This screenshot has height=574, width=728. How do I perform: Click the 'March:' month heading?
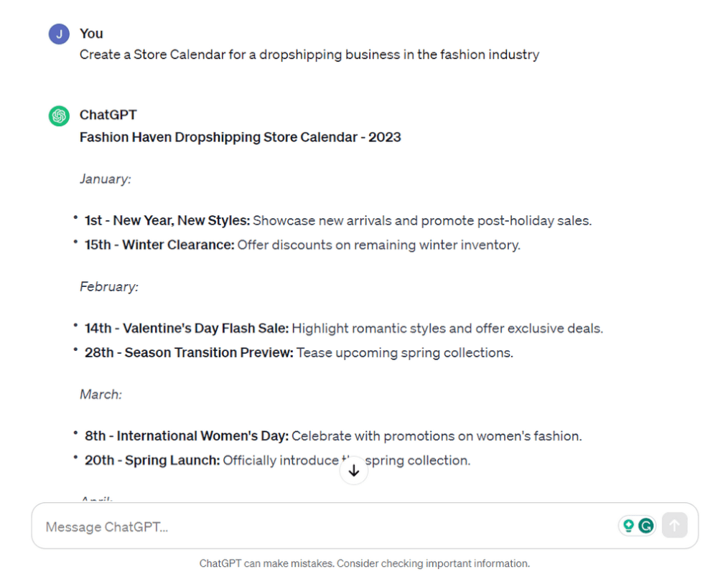tap(101, 395)
